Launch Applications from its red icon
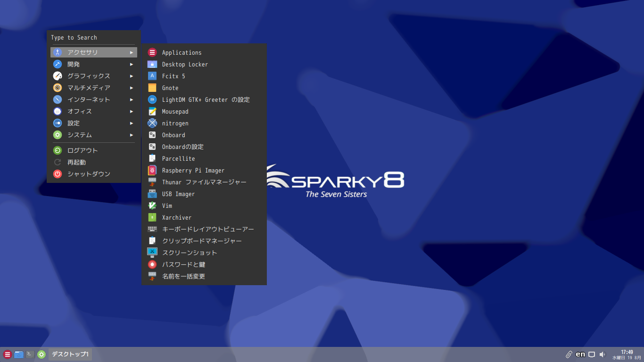Image resolution: width=644 pixels, height=362 pixels. (152, 52)
